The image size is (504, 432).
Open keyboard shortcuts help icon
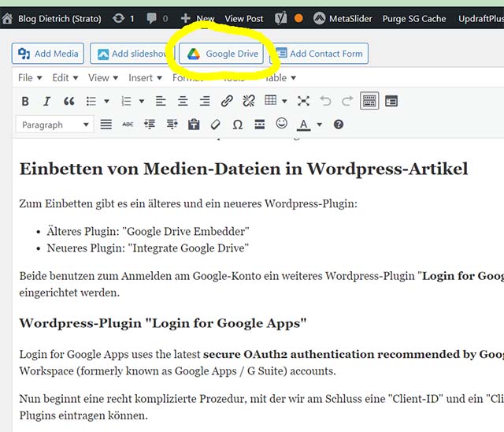point(339,125)
